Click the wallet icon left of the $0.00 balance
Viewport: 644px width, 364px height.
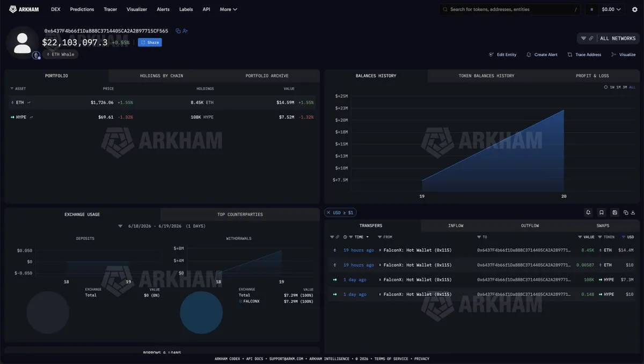tap(592, 9)
